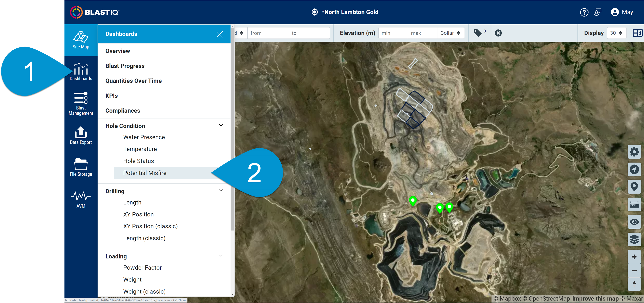Open the May user account menu

tap(622, 12)
